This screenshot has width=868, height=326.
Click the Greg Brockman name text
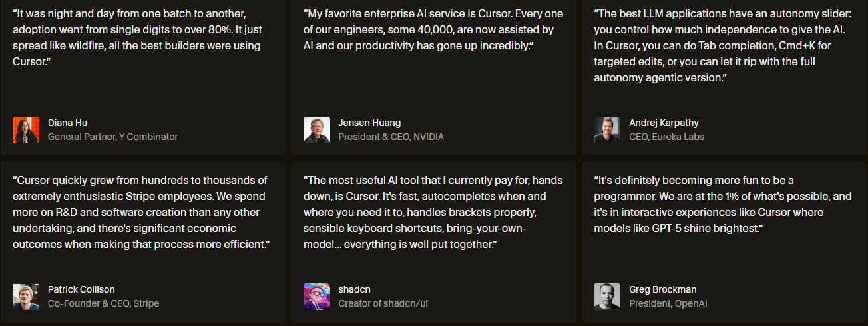[662, 289]
